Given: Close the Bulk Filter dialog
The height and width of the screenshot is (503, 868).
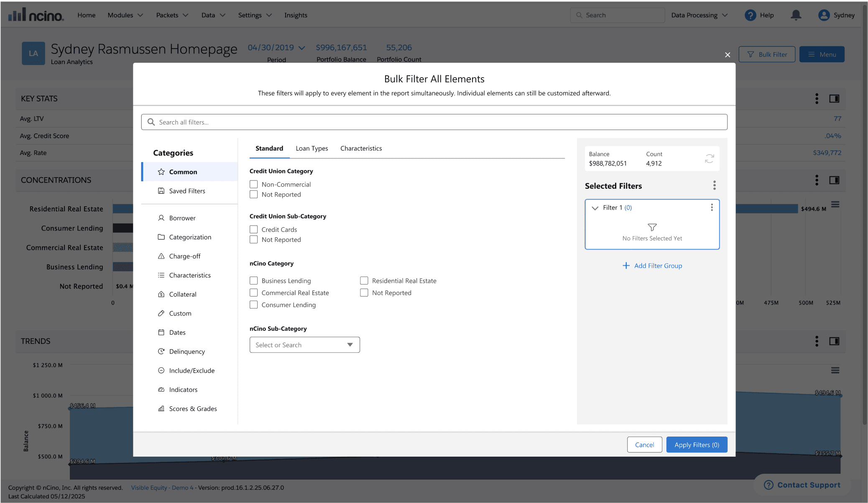Looking at the screenshot, I should [x=728, y=55].
